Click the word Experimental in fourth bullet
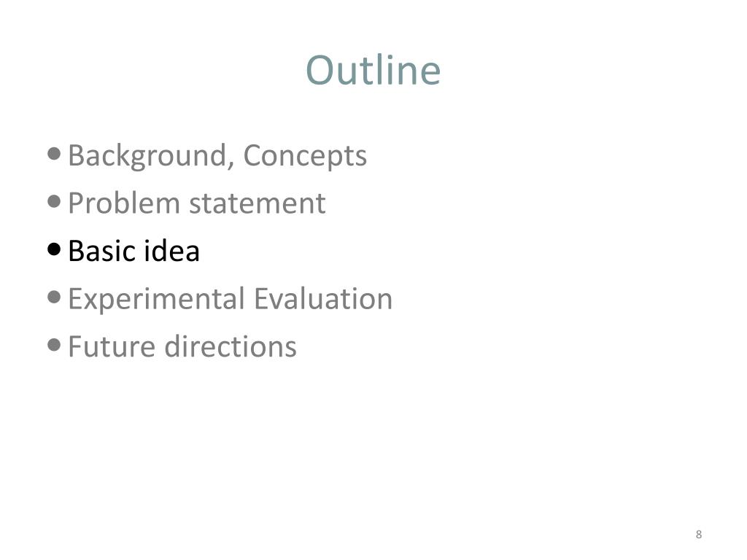 157,300
